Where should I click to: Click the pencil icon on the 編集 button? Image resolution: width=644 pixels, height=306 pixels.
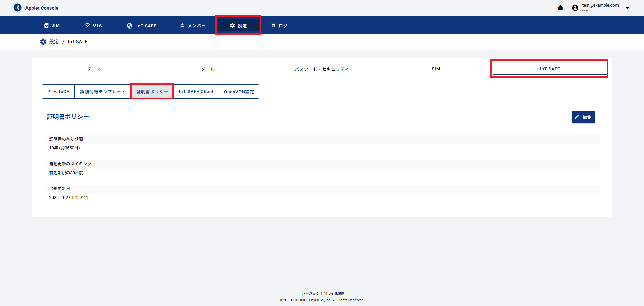[577, 117]
